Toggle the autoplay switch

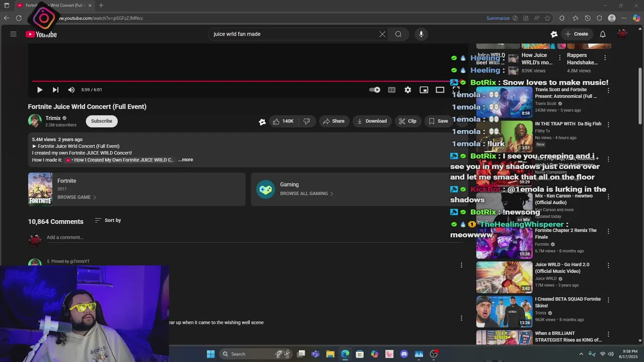tap(375, 90)
